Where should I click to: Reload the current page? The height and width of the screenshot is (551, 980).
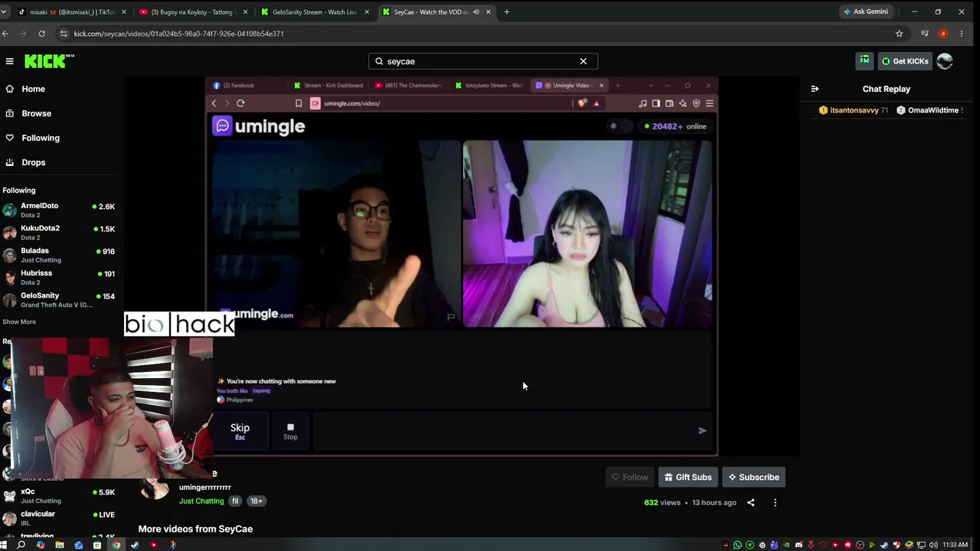click(x=41, y=34)
